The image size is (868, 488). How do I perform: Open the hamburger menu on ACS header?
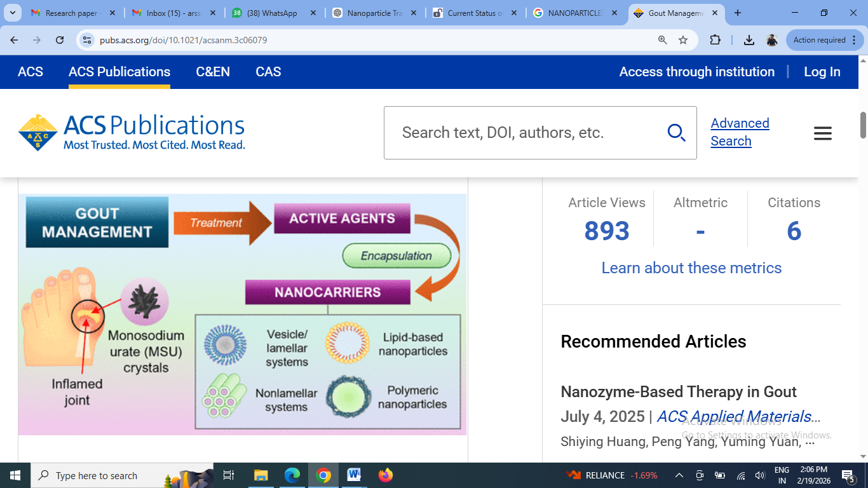coord(822,133)
